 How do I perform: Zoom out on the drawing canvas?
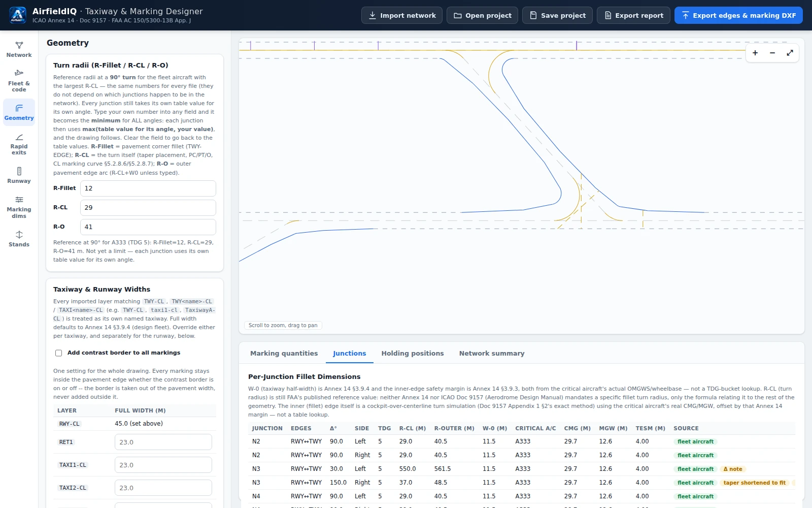[x=772, y=53]
